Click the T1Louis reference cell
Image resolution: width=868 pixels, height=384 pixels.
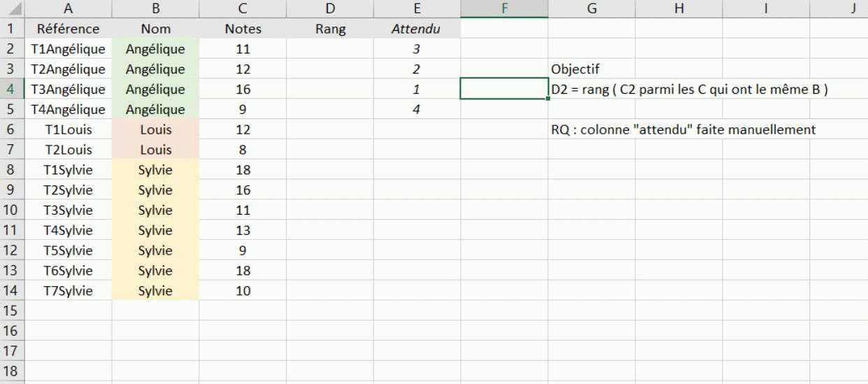(x=68, y=130)
